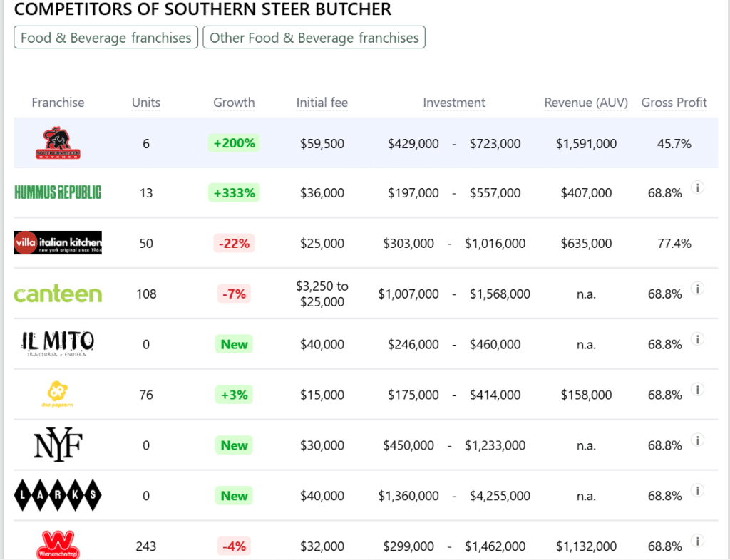Click the Larks diamond logo

point(58,496)
